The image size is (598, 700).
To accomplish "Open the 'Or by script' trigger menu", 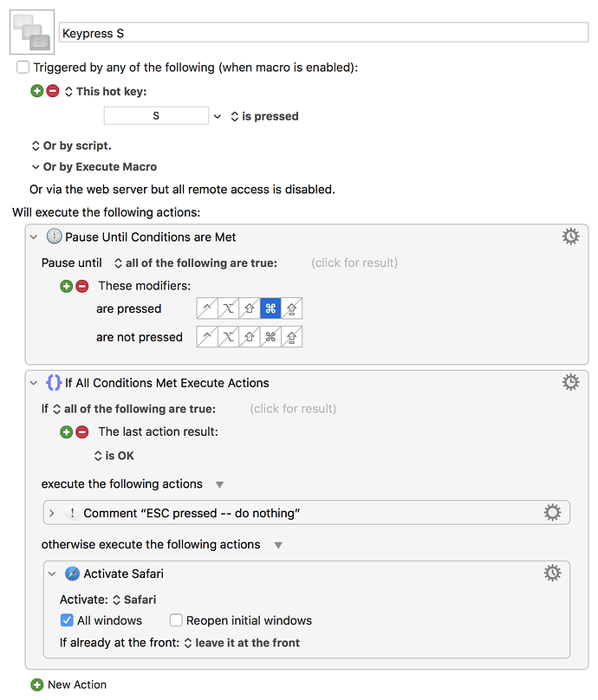I will point(71,146).
